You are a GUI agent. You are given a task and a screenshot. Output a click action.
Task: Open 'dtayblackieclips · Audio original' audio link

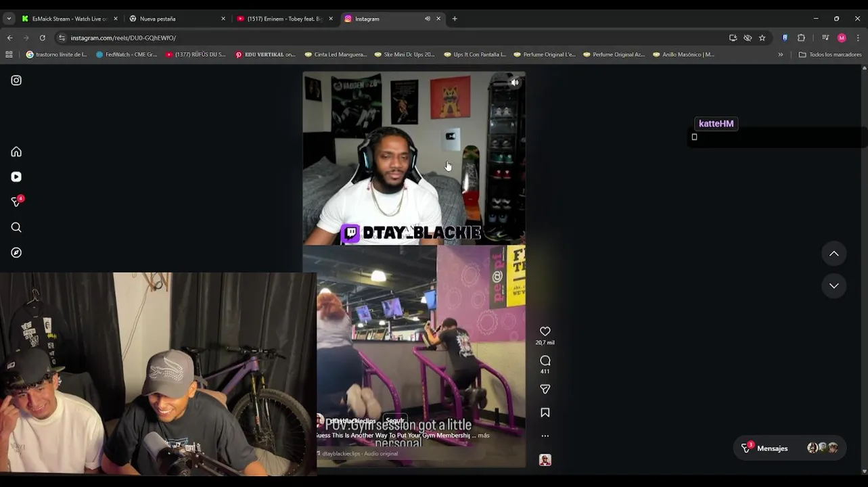coord(360,454)
